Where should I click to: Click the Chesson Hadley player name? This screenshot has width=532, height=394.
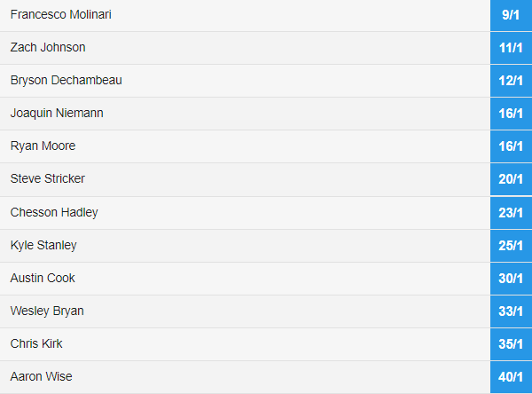[x=54, y=213]
